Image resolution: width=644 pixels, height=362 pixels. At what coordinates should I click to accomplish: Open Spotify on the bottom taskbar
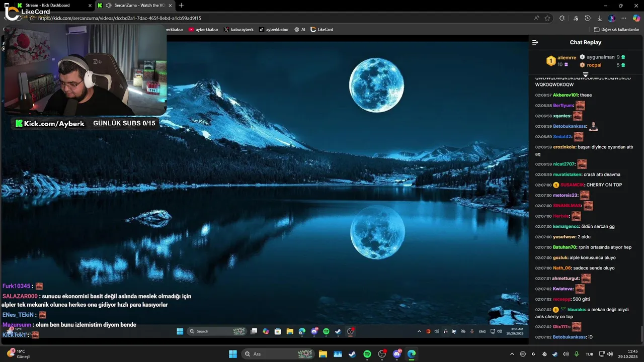(367, 354)
